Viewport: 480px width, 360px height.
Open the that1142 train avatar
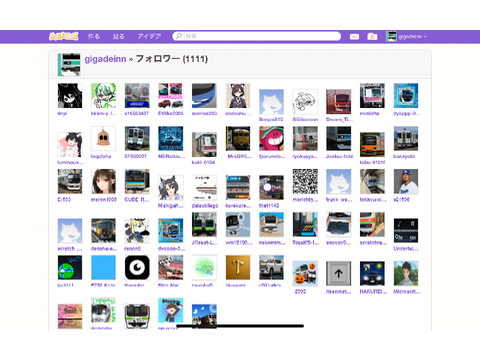coord(272,188)
